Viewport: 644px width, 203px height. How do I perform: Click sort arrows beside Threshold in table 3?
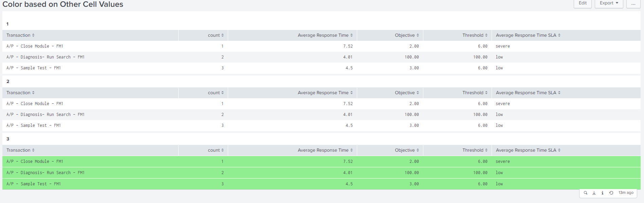coord(486,150)
